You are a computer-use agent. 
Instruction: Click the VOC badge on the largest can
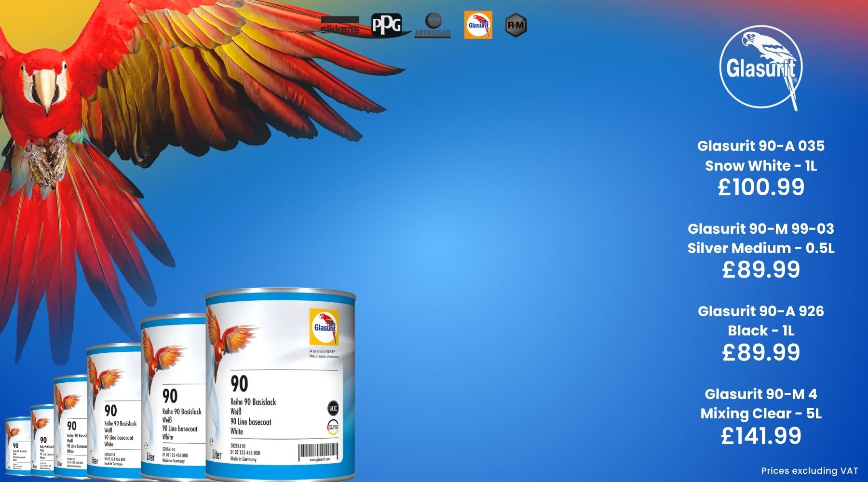point(333,408)
